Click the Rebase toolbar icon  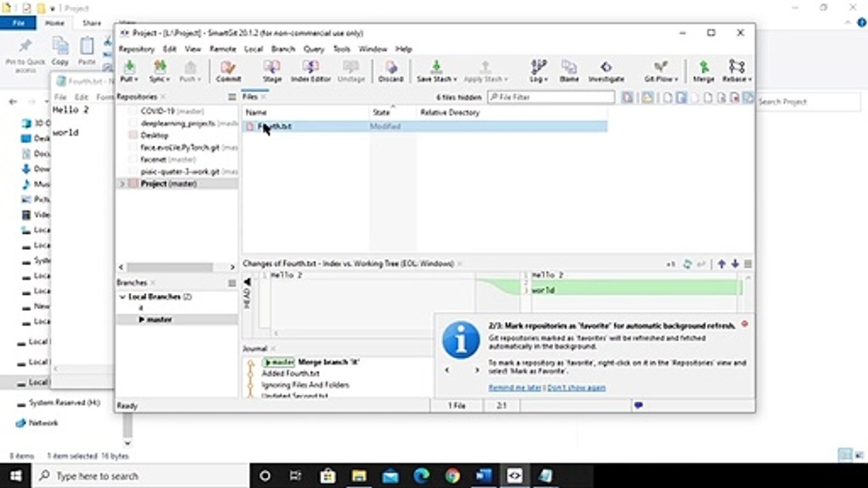[x=736, y=67]
